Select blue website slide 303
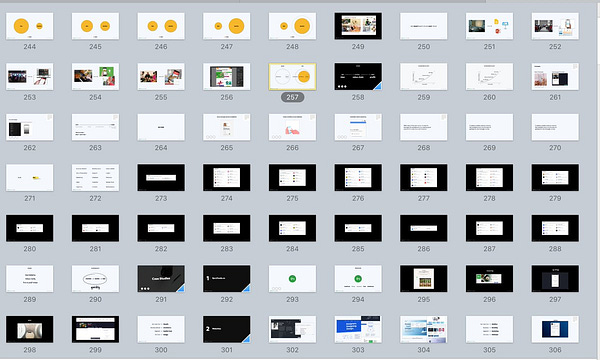 click(x=358, y=329)
